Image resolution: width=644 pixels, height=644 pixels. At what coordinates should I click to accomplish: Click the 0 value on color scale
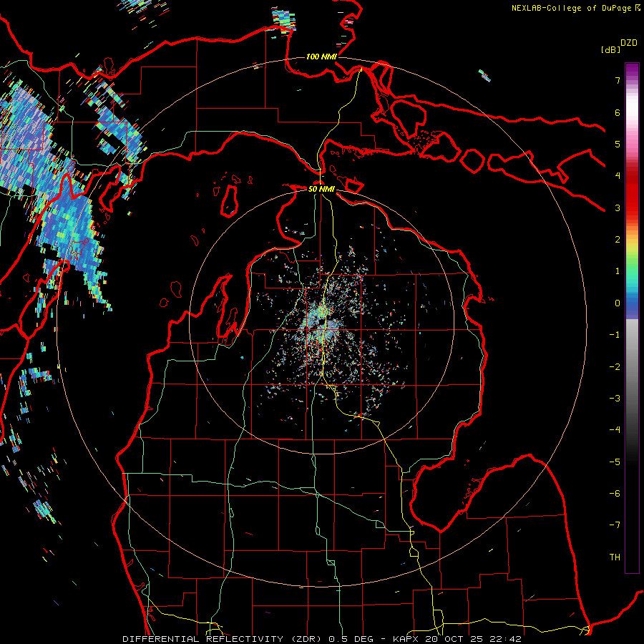[618, 303]
